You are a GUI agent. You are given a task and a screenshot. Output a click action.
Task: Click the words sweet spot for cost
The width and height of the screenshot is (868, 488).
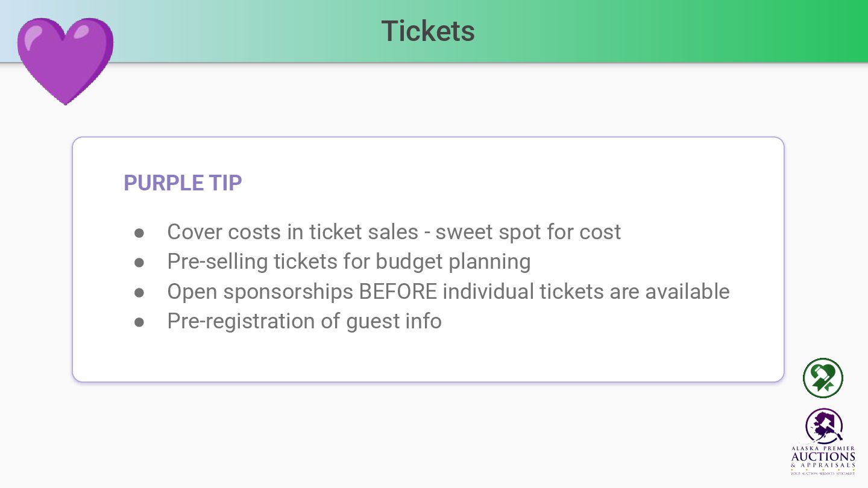528,232
